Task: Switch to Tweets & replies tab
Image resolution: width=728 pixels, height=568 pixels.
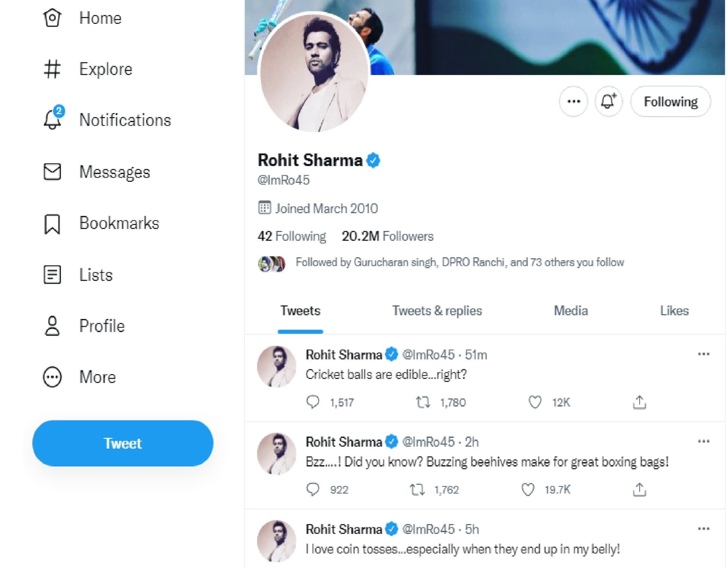Action: 437,311
